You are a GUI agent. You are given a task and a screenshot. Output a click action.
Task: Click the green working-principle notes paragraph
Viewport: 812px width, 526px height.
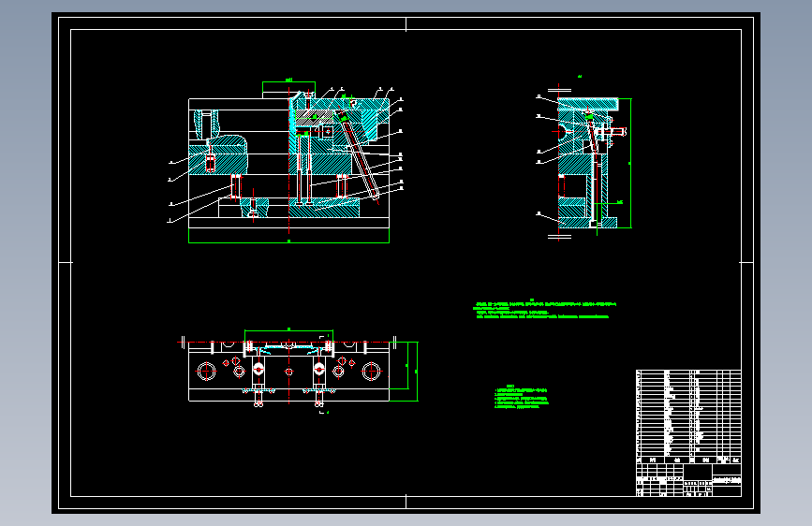click(x=545, y=309)
